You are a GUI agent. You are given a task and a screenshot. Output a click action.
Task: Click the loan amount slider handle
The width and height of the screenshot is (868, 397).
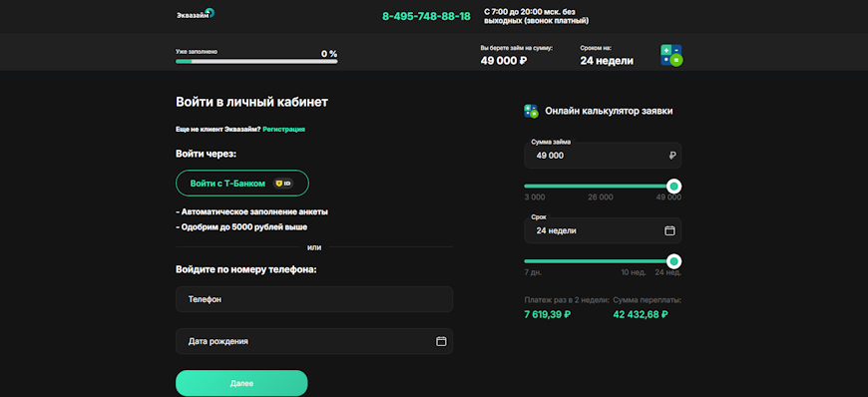[x=673, y=187]
